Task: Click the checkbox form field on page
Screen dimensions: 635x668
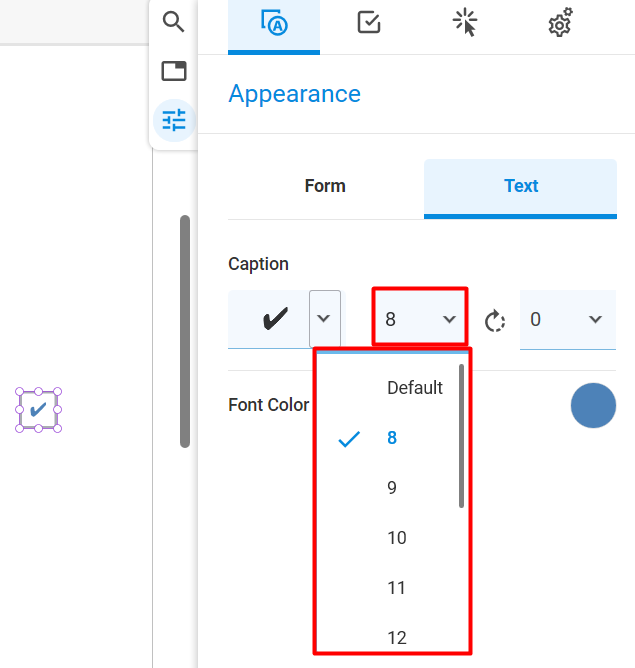Action: (38, 410)
